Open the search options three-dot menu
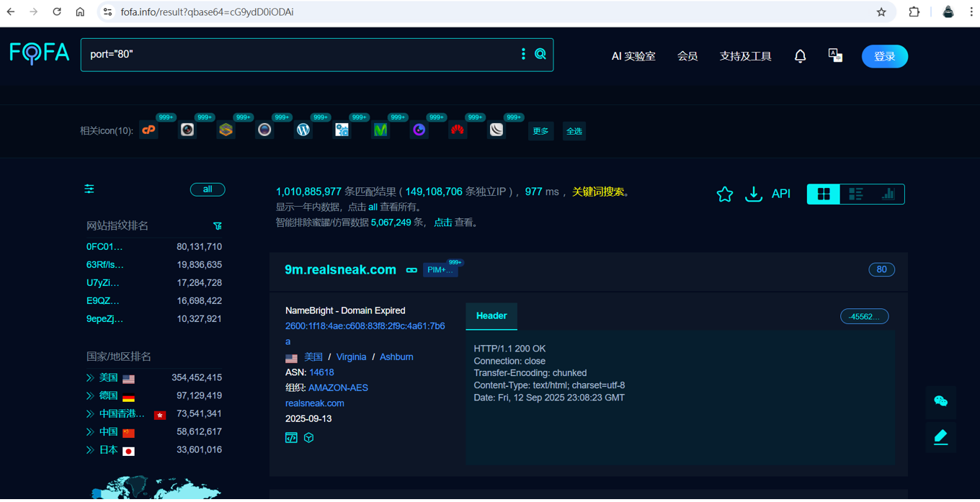The height and width of the screenshot is (502, 980). (523, 54)
